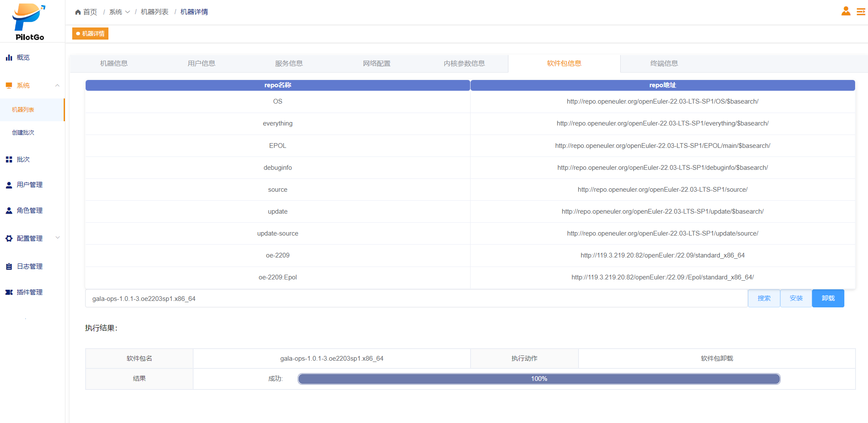868x423 pixels.
Task: Open 概览 overview chart icon
Action: click(x=9, y=58)
